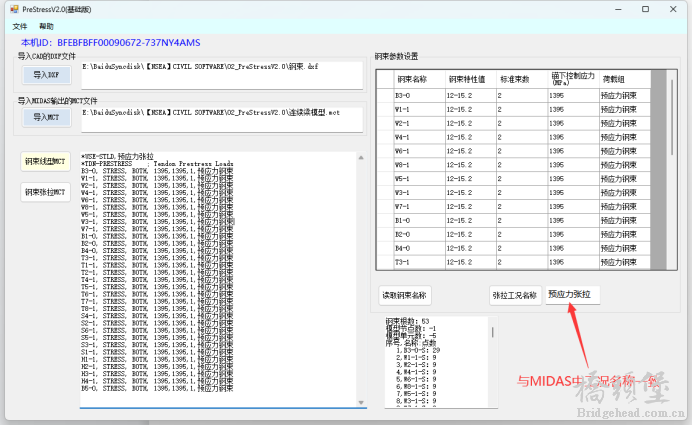Open the 文件 menu
Viewport: 692px width, 425px height.
[x=19, y=26]
